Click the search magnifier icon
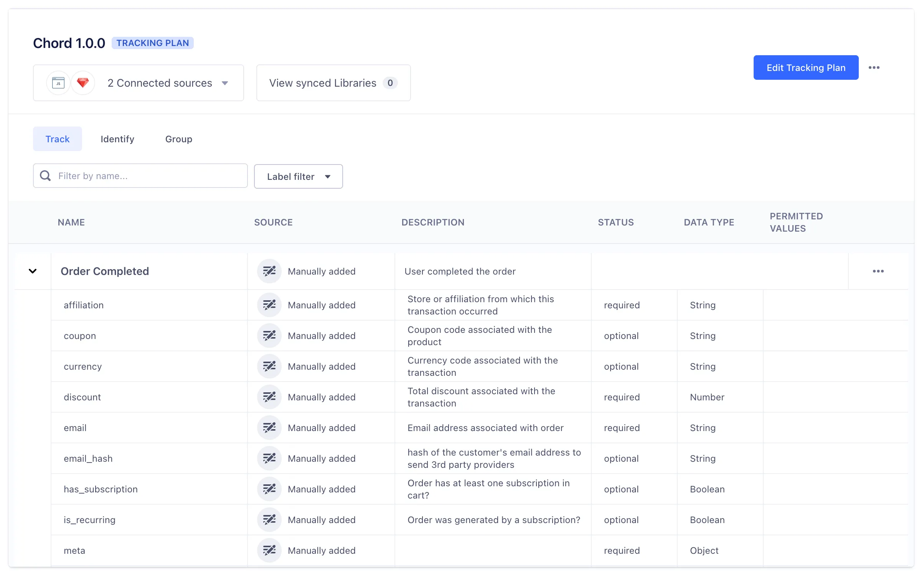 45,176
